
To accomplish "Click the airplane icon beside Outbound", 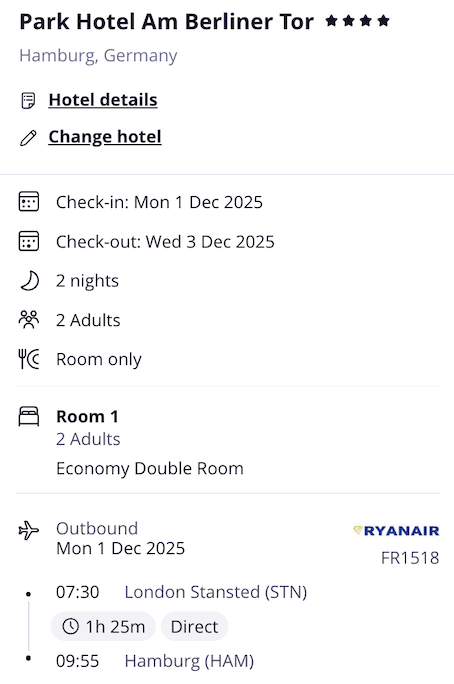I will (x=29, y=530).
